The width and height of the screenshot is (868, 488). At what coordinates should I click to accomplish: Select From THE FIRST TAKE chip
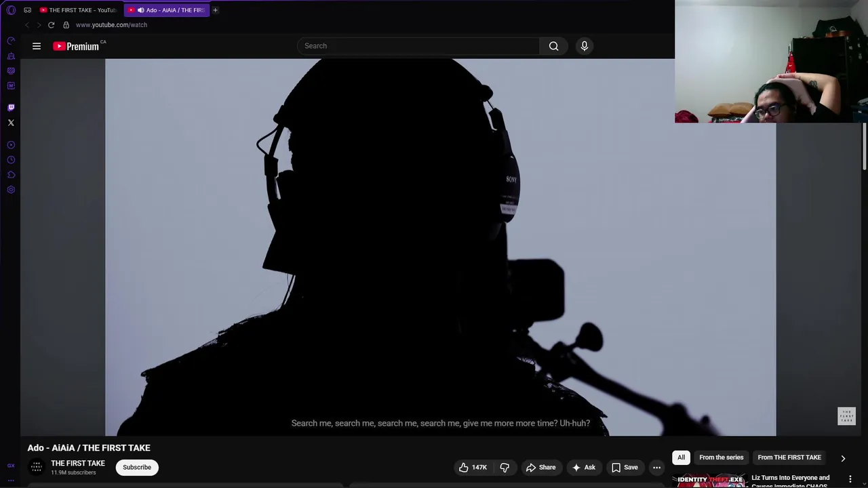pyautogui.click(x=789, y=457)
